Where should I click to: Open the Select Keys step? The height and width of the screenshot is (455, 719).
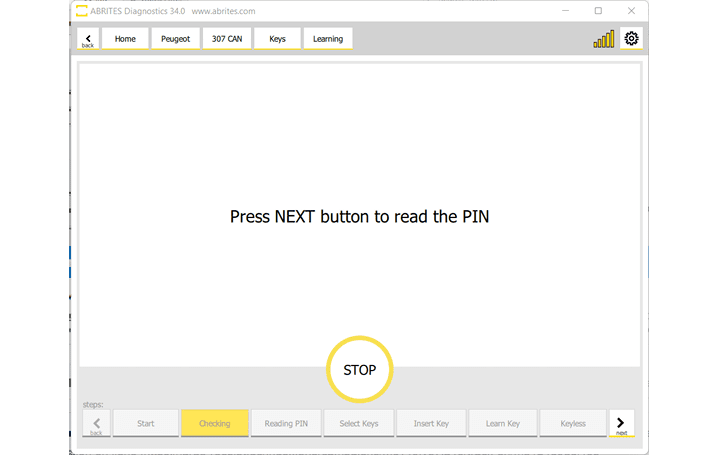coord(359,423)
